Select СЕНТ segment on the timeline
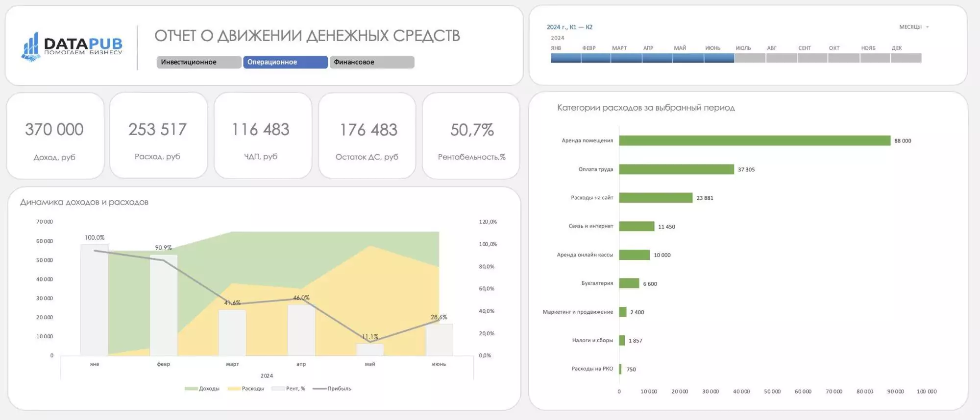 pos(812,58)
